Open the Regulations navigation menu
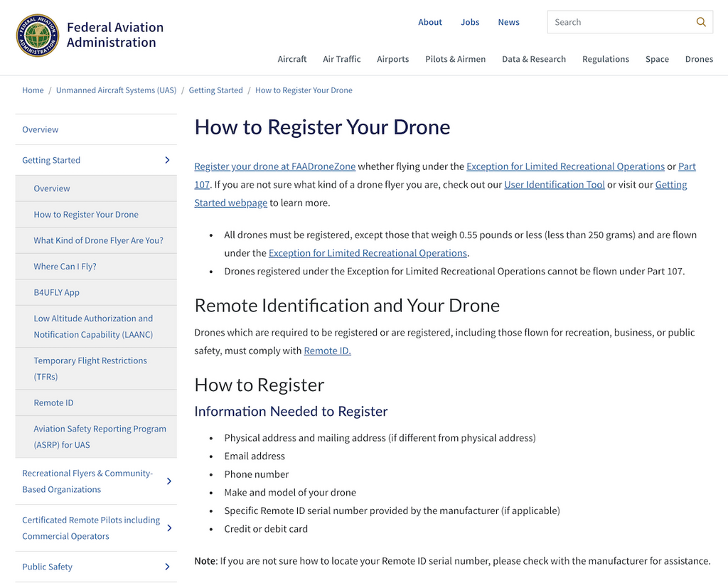 point(605,59)
